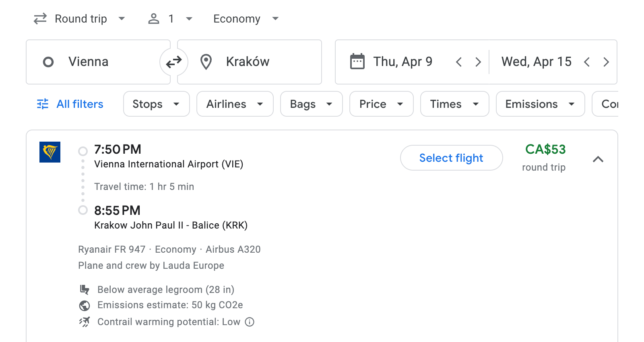Click the location pin icon beside Kraków
644x342 pixels.
click(206, 62)
